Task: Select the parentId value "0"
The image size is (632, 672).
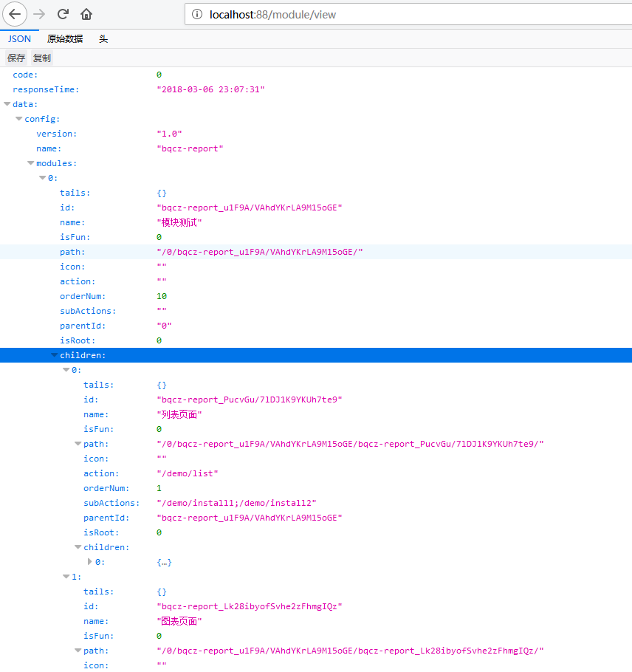Action: click(x=164, y=326)
